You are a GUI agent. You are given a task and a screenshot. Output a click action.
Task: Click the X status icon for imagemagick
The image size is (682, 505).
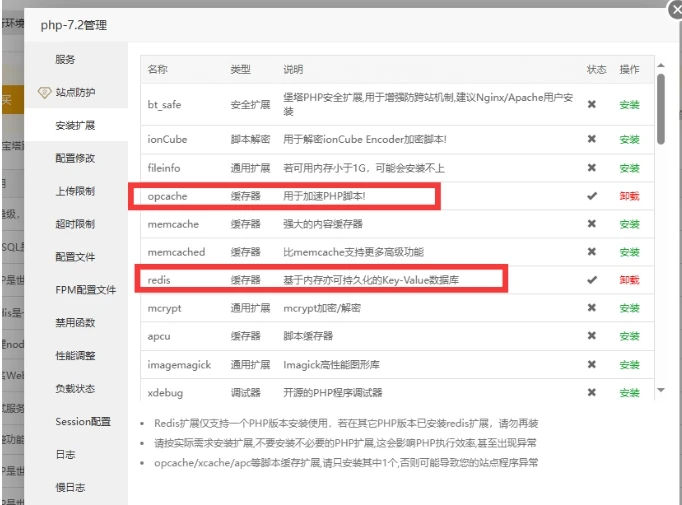592,364
